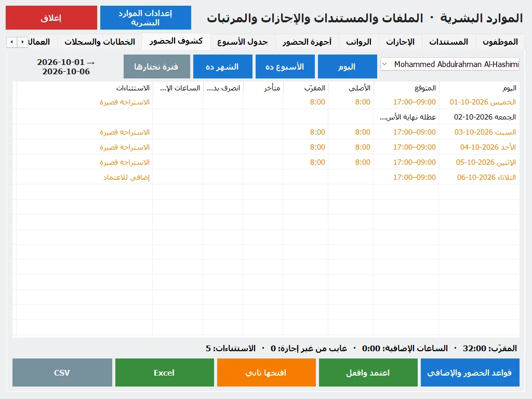Image resolution: width=532 pixels, height=399 pixels.
Task: Select the row السبت 03-10-2026
Action: 266,132
